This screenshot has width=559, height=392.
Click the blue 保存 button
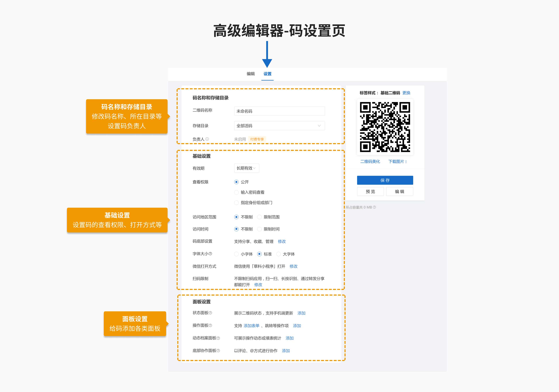385,180
